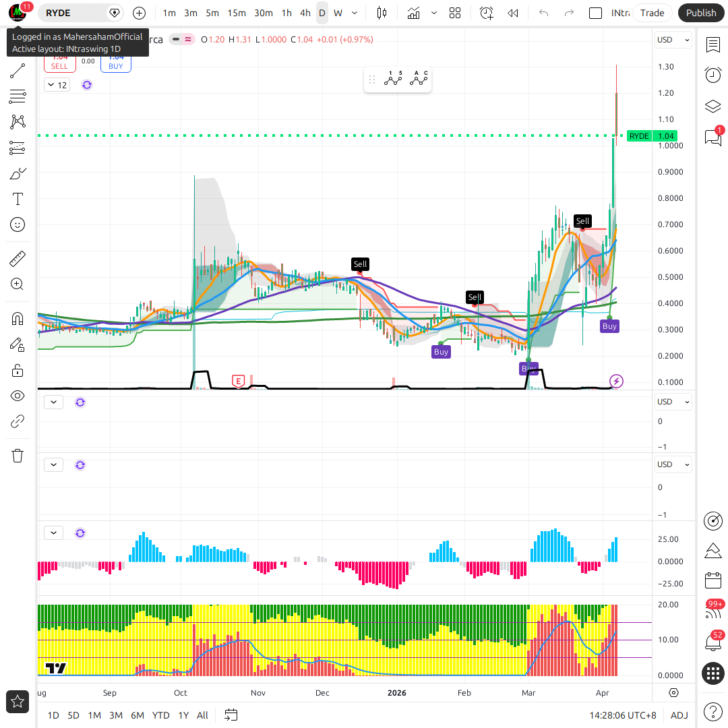Click the RYDE symbol search field
This screenshot has width=728, height=728.
74,13
